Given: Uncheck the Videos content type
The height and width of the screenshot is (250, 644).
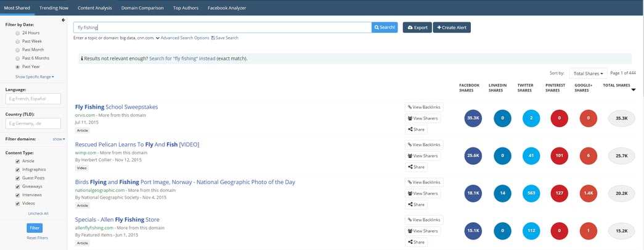Looking at the screenshot, I should pos(18,204).
